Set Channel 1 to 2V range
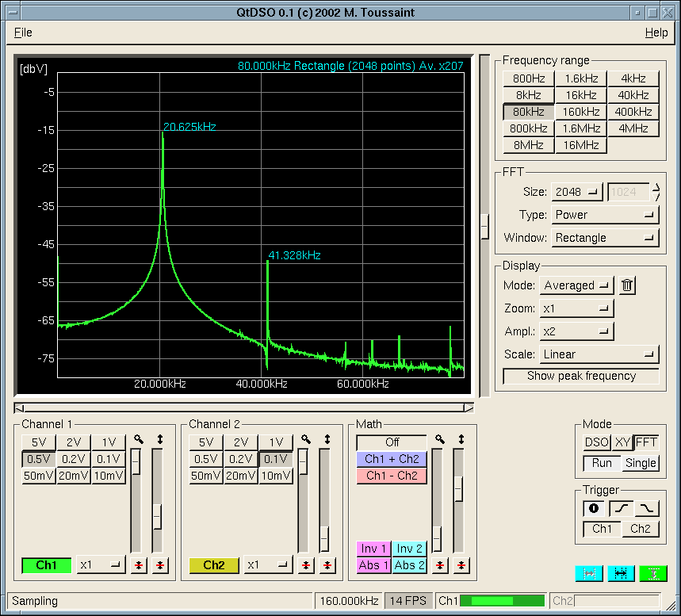The image size is (681, 616). (74, 442)
